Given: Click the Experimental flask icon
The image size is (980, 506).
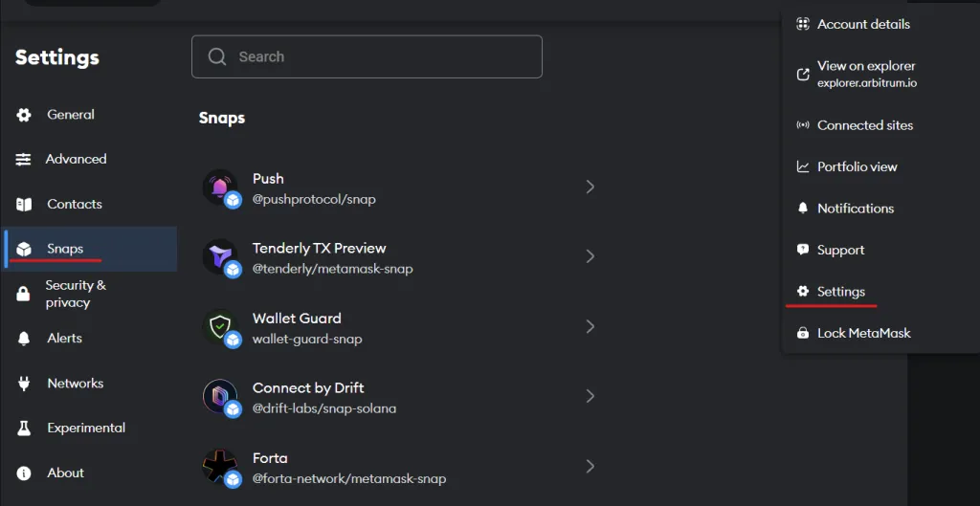Looking at the screenshot, I should point(24,428).
